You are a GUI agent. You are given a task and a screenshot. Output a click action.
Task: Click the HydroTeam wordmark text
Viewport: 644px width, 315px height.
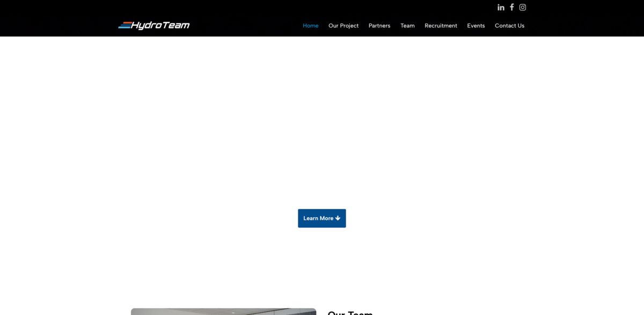pos(160,25)
